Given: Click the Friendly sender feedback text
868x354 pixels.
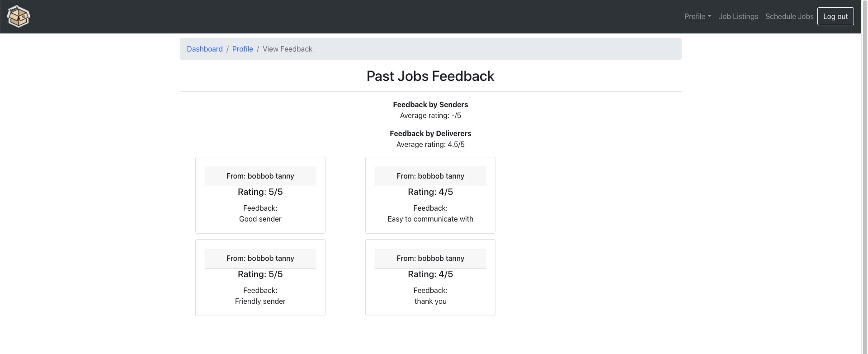Looking at the screenshot, I should [x=260, y=301].
